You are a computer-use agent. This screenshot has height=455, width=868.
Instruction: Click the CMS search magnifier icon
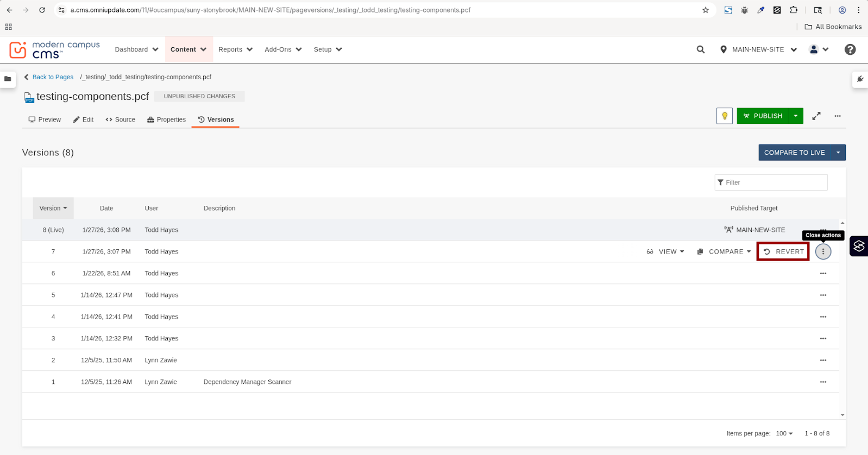click(x=701, y=49)
